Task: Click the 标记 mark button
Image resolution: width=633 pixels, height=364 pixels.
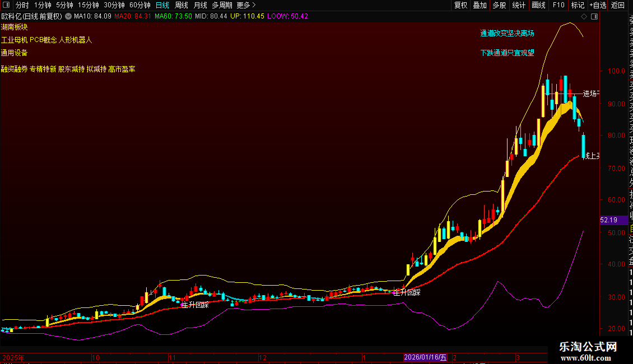Action: 578,5
